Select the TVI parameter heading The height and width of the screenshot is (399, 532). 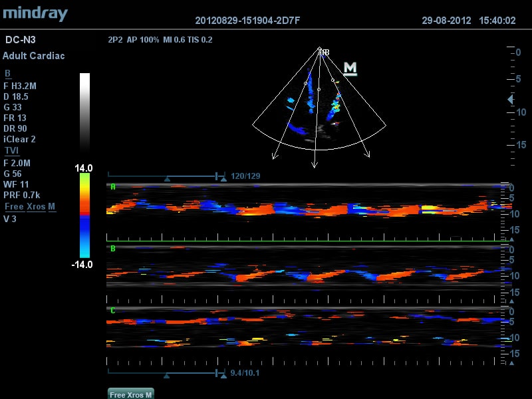(11, 151)
